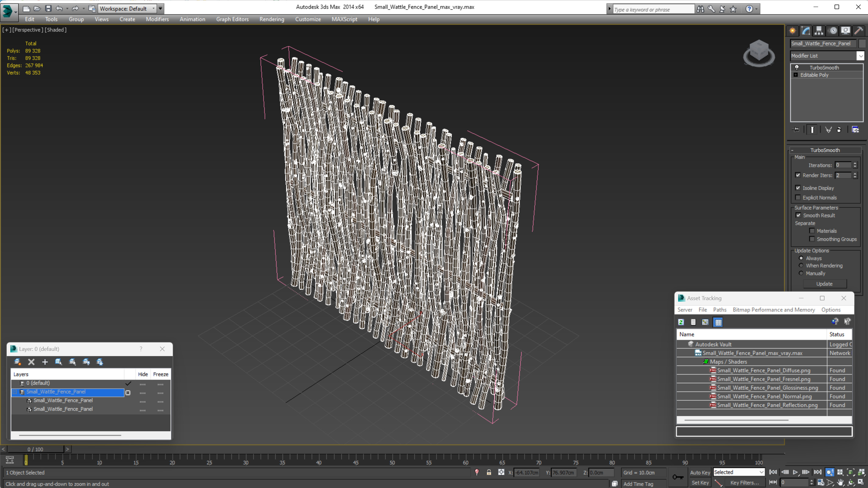Viewport: 868px width, 488px height.
Task: Open the Hierarchy command panel tab
Action: tap(819, 31)
